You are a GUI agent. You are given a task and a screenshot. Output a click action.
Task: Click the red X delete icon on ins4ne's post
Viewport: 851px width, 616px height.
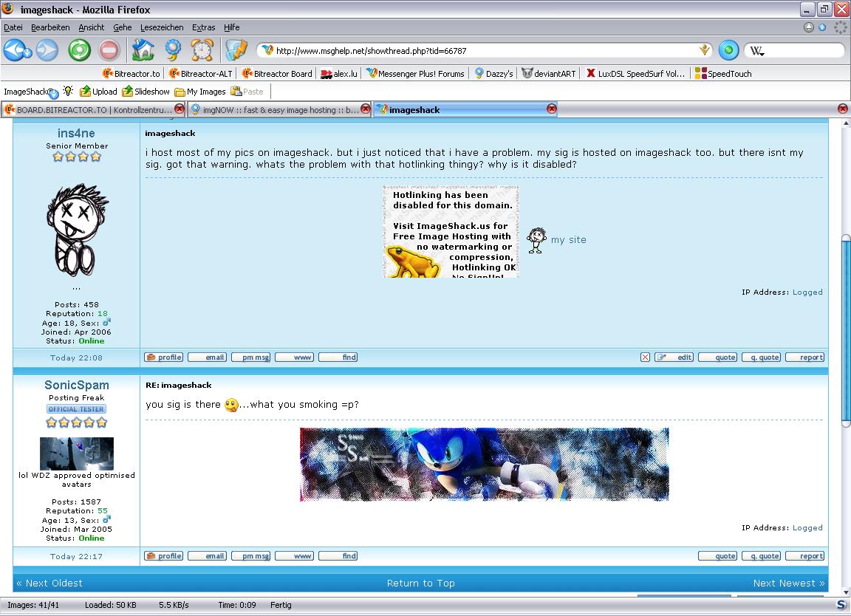pyautogui.click(x=645, y=357)
